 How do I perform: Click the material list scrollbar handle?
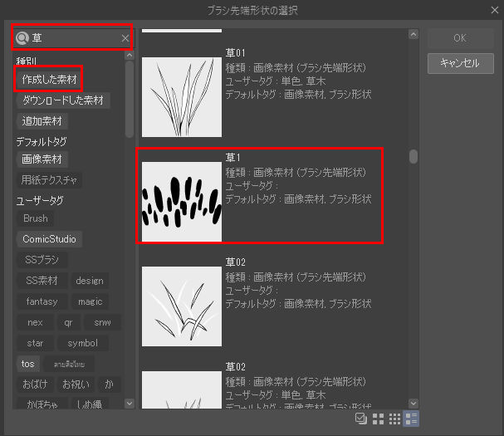pos(413,156)
